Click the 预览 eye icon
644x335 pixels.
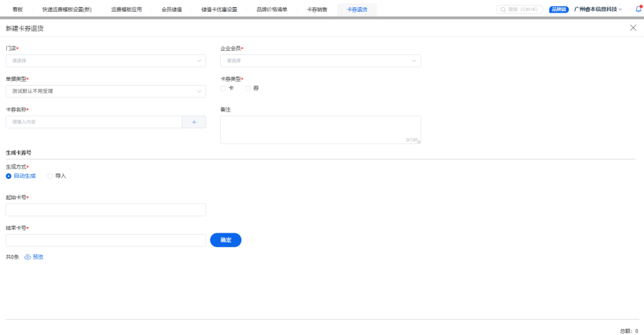(28, 257)
